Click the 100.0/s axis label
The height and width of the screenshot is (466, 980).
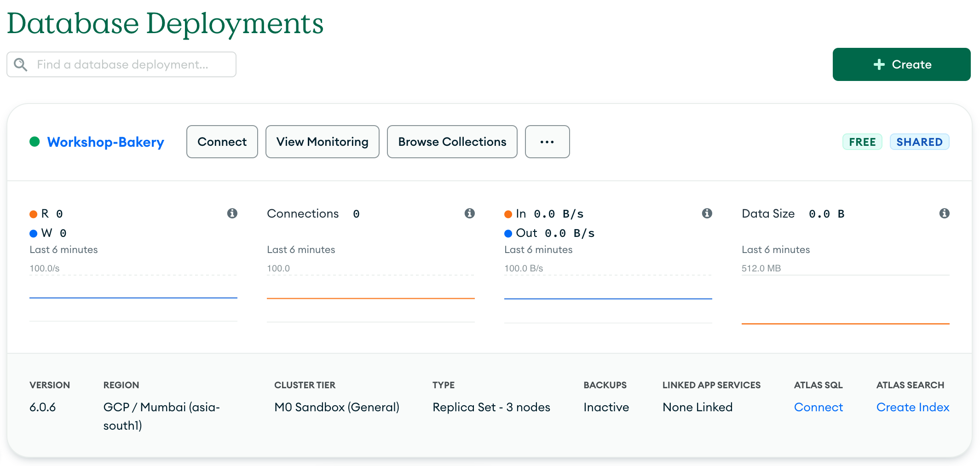44,268
